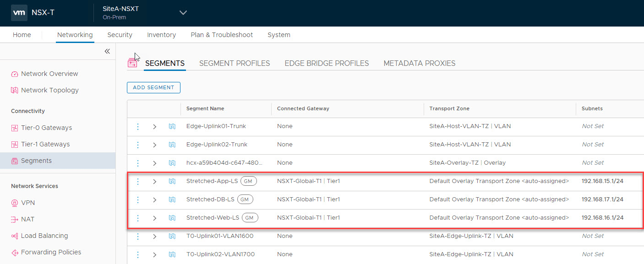The width and height of the screenshot is (644, 264).
Task: Click the Segments sidebar icon
Action: [15, 161]
